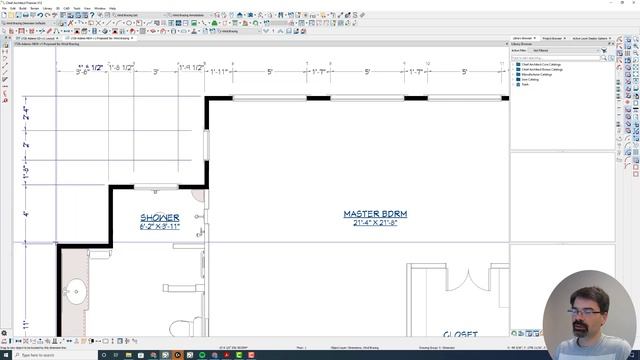640x360 pixels.
Task: Select the Trash item in library tree
Action: click(525, 84)
